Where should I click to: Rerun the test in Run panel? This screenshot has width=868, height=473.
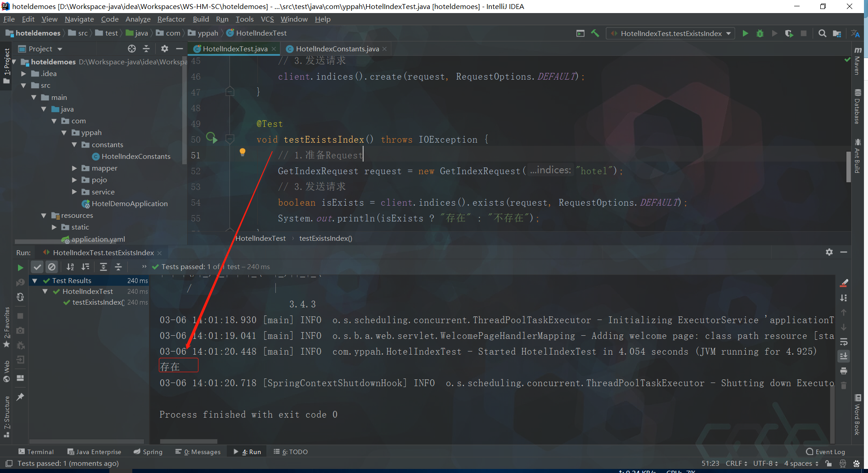tap(20, 267)
